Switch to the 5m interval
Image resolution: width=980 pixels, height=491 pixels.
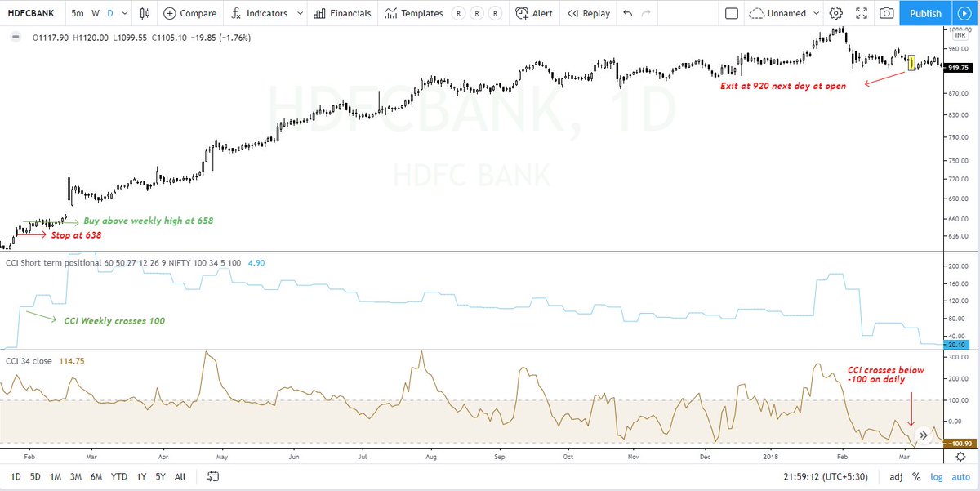tap(77, 13)
